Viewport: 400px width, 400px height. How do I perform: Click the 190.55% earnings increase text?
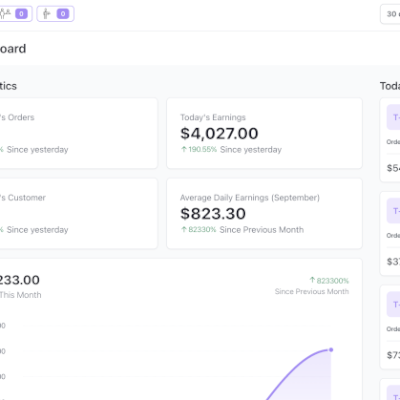pyautogui.click(x=203, y=149)
